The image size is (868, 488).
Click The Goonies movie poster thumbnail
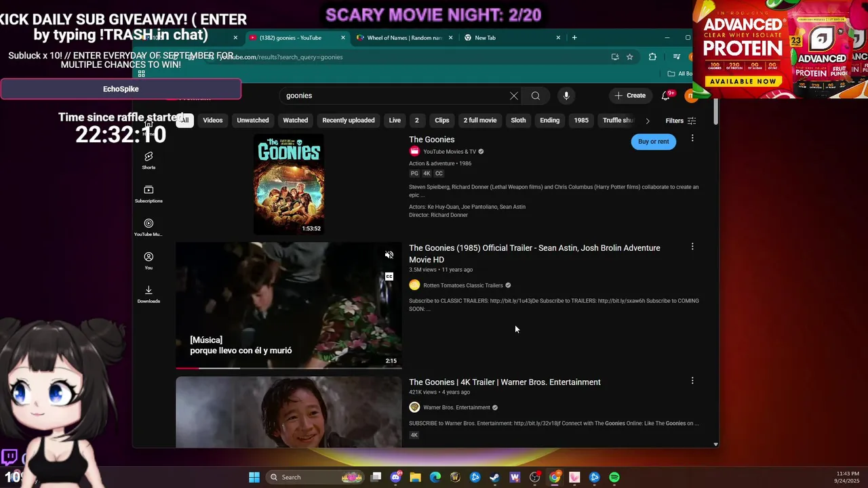tap(289, 184)
